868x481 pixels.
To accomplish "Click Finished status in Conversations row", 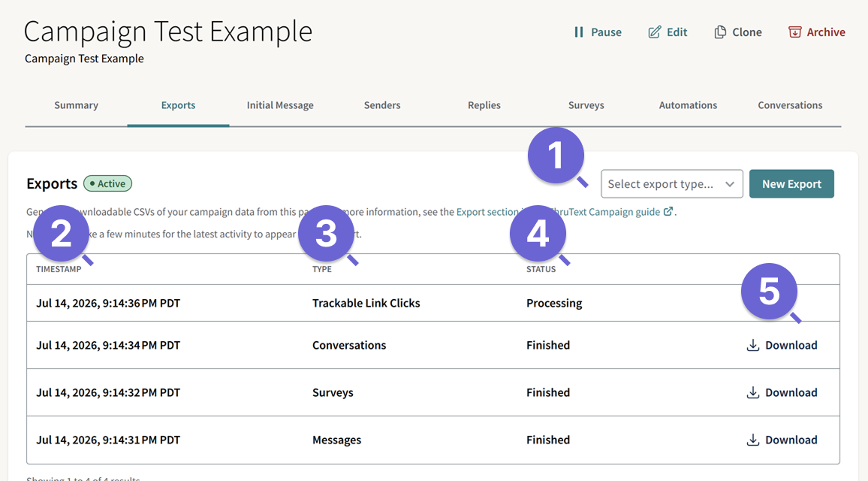I will (548, 345).
